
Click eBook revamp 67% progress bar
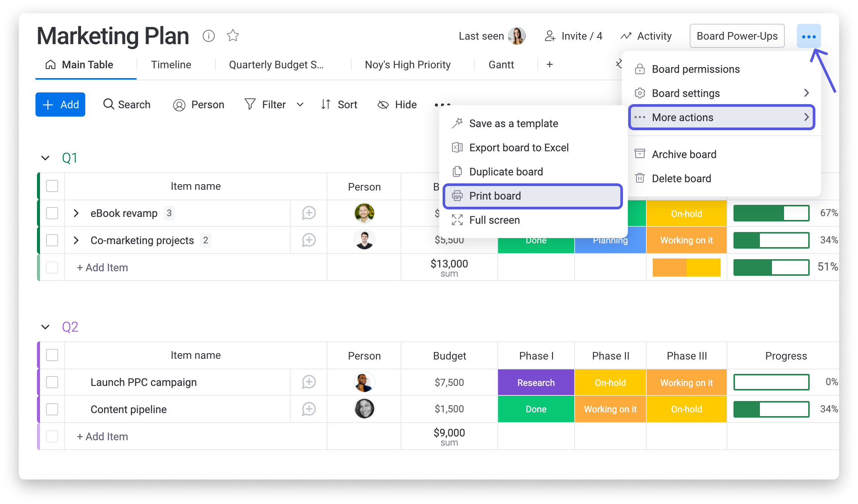771,213
